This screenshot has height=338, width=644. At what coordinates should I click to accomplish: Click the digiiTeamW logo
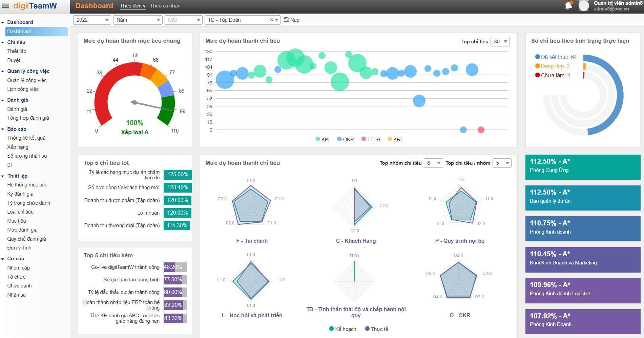pyautogui.click(x=35, y=6)
